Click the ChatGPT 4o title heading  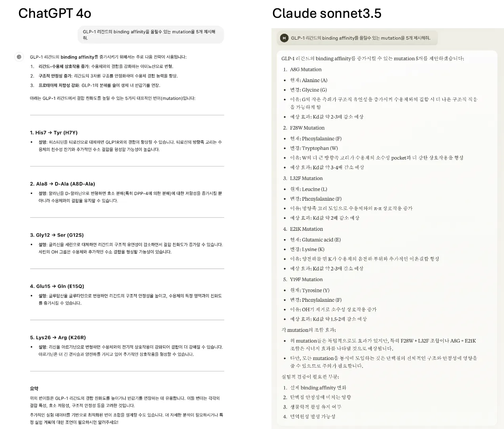coord(55,13)
